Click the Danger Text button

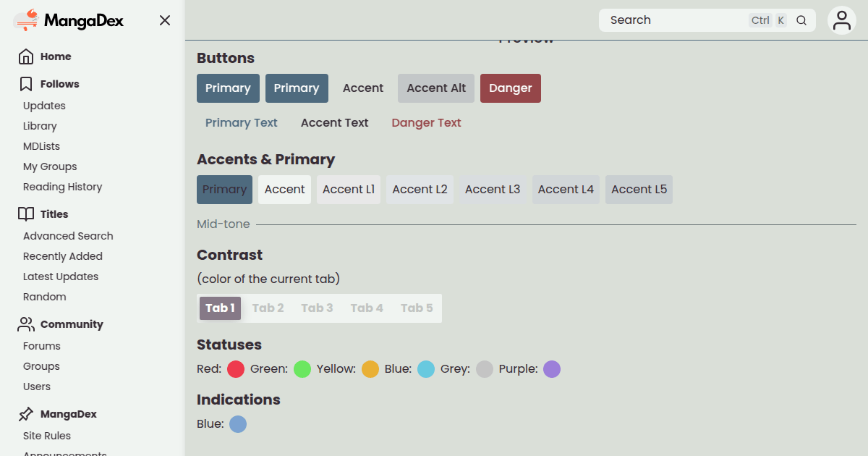426,123
